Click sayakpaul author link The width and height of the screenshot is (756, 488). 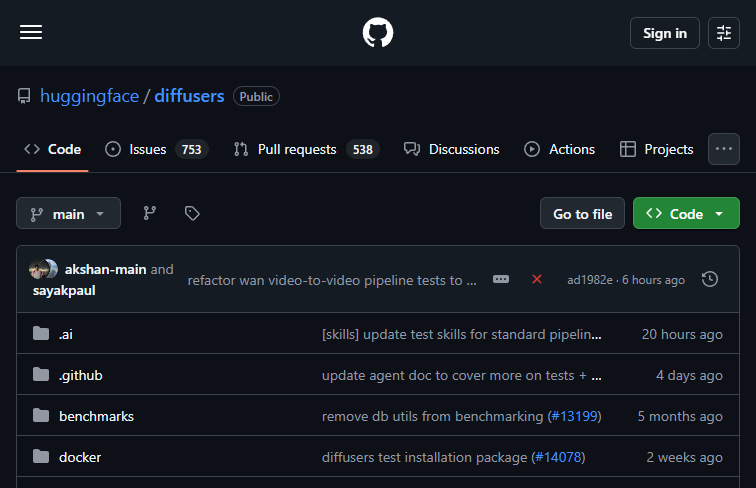coord(64,290)
